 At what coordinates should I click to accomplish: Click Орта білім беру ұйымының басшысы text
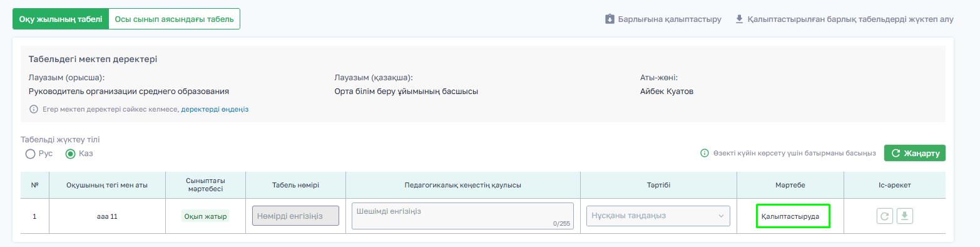pyautogui.click(x=406, y=92)
